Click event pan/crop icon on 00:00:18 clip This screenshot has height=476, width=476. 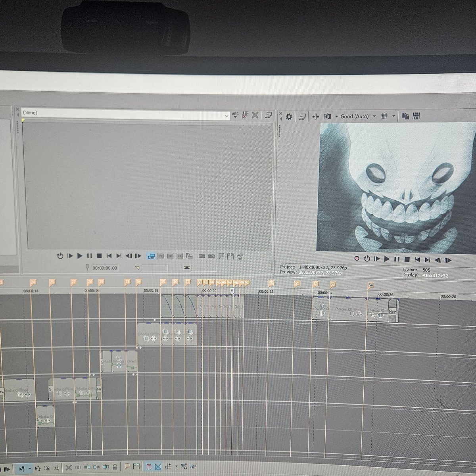pyautogui.click(x=146, y=338)
